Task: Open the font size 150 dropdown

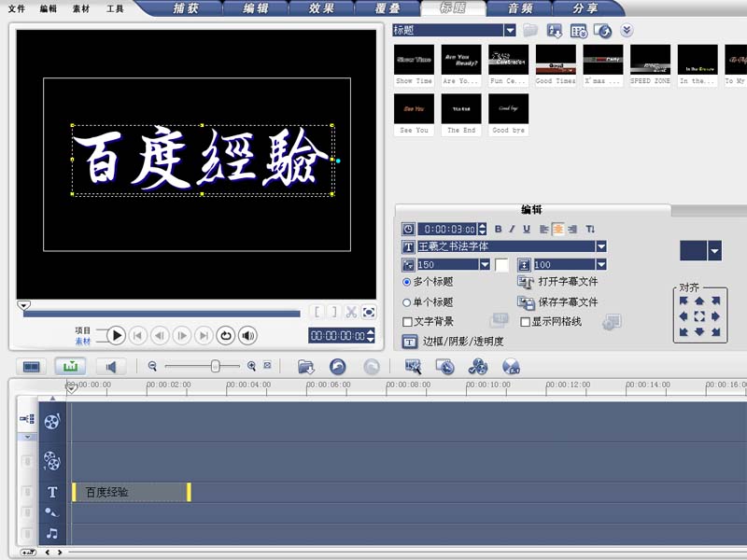Action: pos(485,265)
